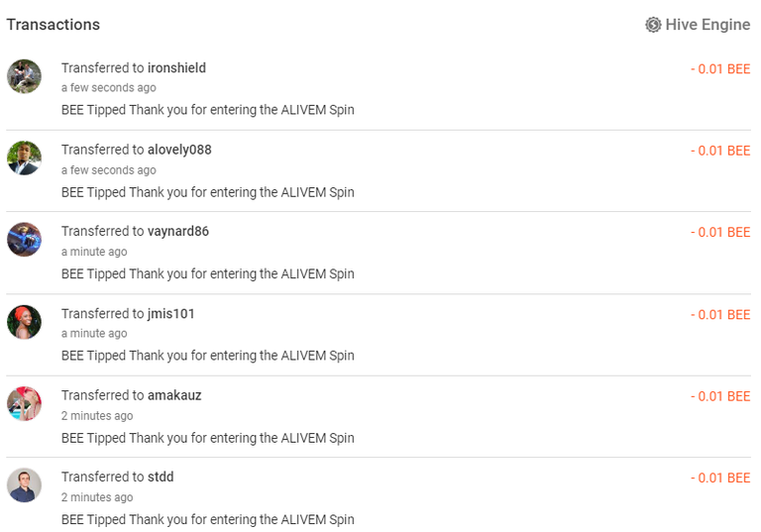Click the Hive Engine logo icon
The image size is (761, 532).
(x=653, y=24)
